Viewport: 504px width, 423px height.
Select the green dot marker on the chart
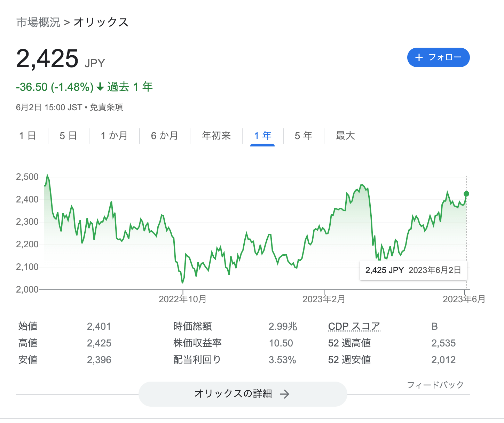click(466, 194)
